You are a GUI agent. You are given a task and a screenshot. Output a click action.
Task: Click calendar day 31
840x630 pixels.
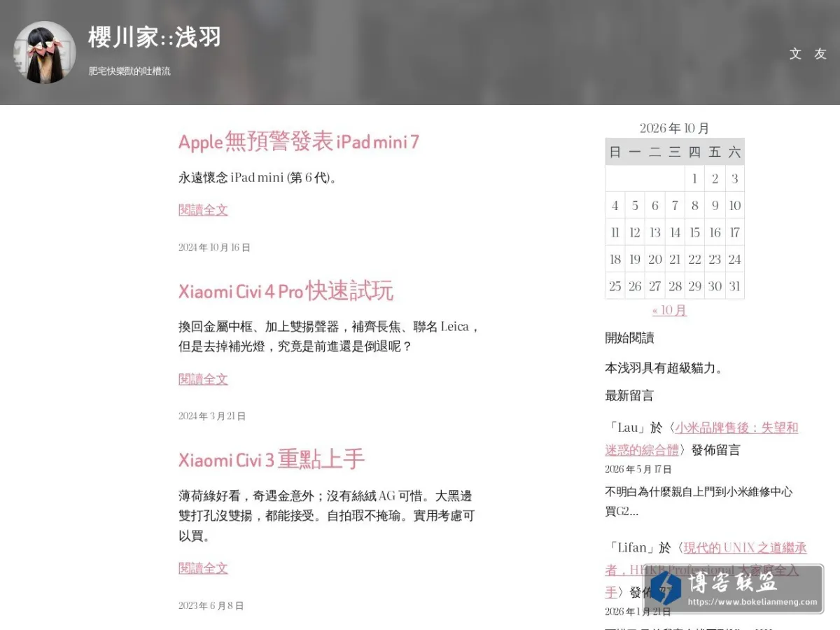point(734,286)
